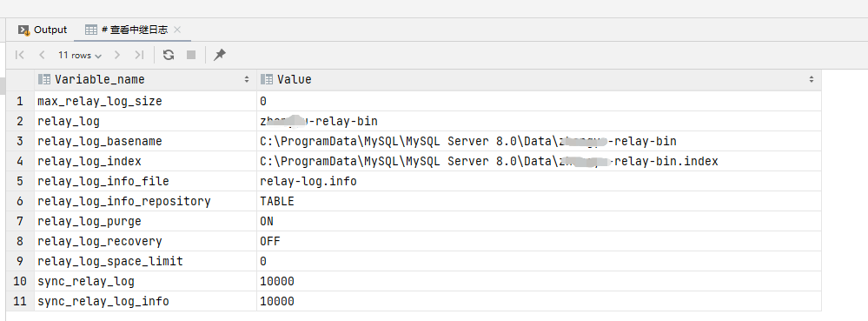This screenshot has height=321, width=868.
Task: Select the relay-log.info value cell
Action: pyautogui.click(x=539, y=181)
